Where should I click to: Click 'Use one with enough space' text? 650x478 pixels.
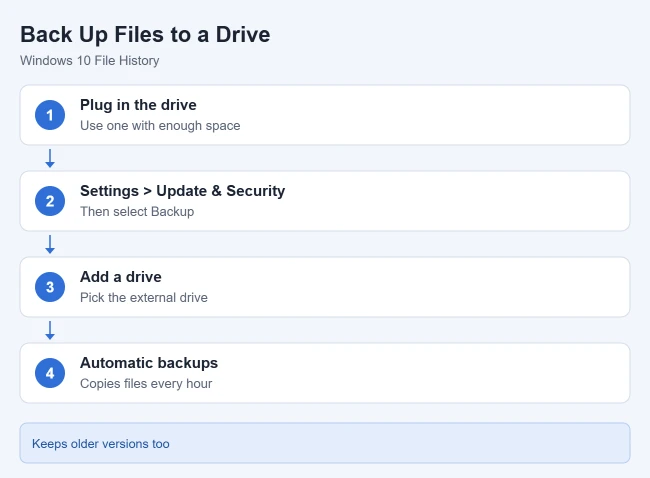pos(160,126)
